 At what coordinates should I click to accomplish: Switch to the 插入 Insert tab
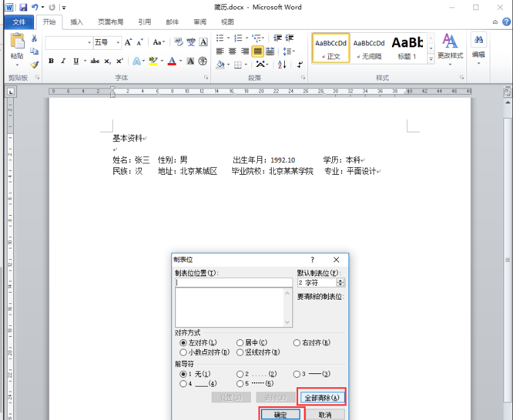coord(76,22)
